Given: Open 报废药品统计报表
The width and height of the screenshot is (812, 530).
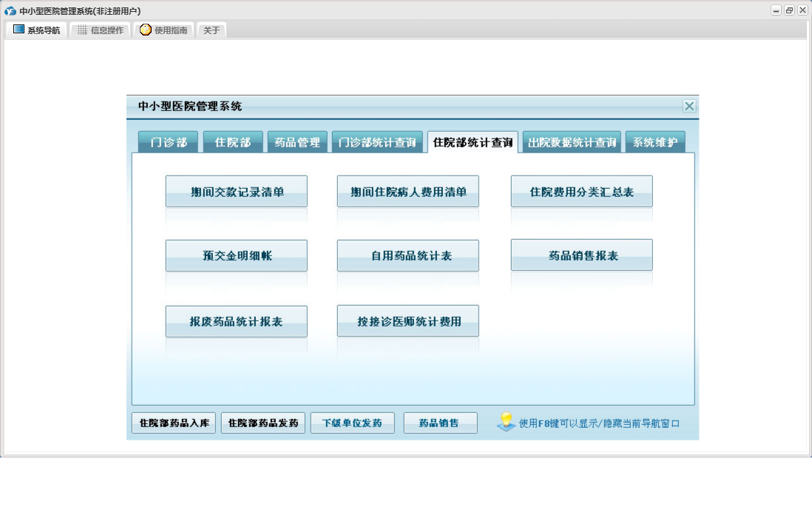Looking at the screenshot, I should tap(237, 321).
